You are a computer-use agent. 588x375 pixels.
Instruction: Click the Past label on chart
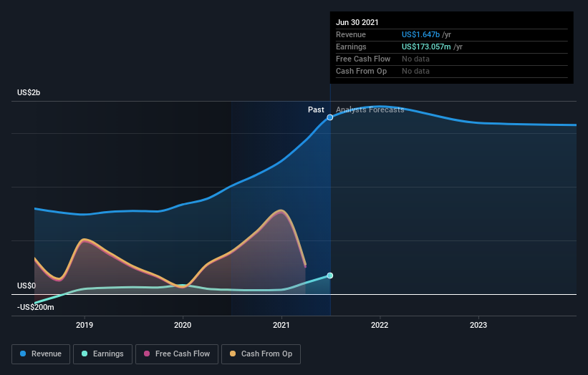(x=316, y=109)
